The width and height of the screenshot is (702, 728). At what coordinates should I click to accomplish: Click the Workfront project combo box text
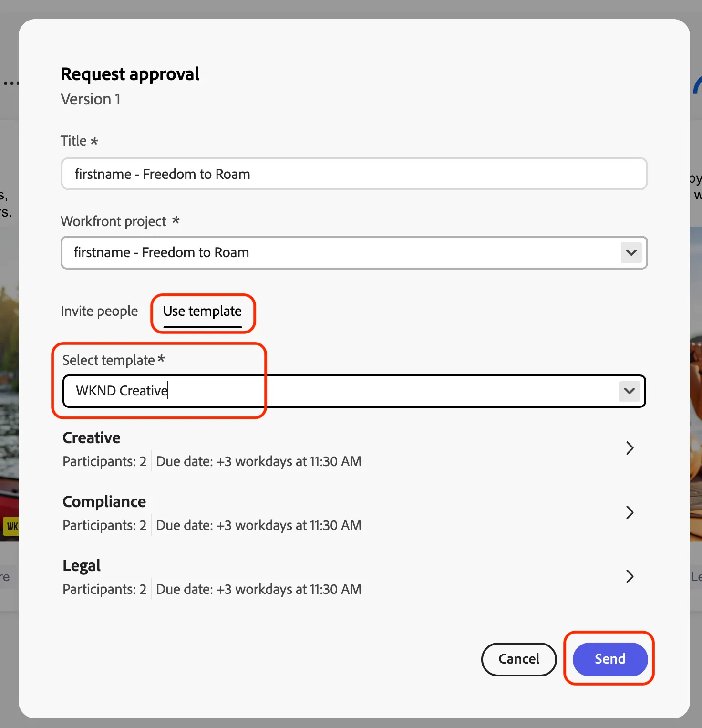161,252
